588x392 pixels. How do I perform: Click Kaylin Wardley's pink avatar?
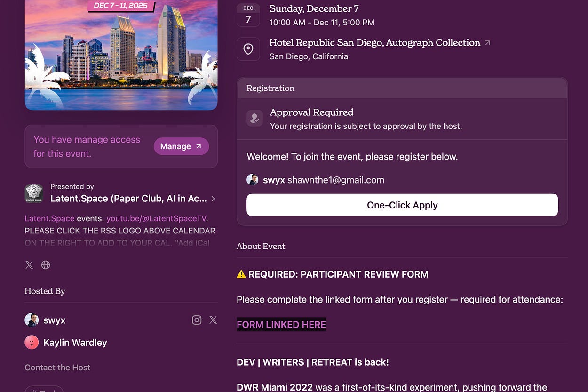(x=32, y=342)
